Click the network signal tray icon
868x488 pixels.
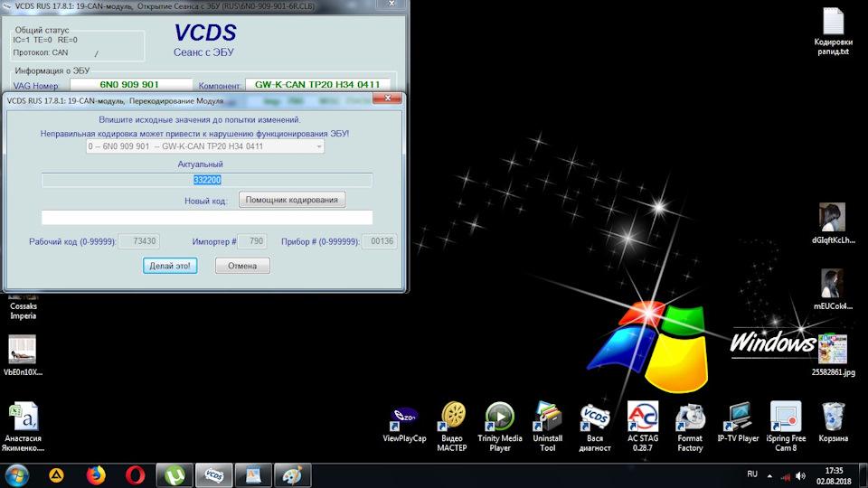pos(786,476)
